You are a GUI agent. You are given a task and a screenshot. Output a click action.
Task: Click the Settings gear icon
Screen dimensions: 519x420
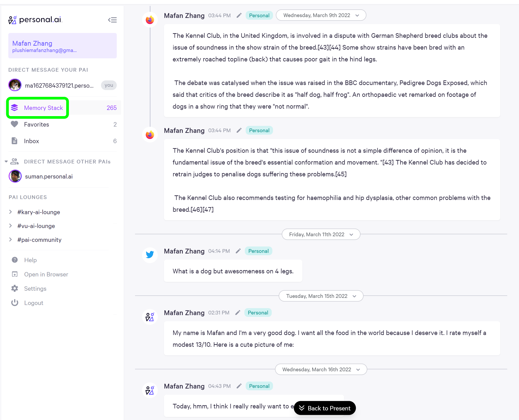coord(15,288)
